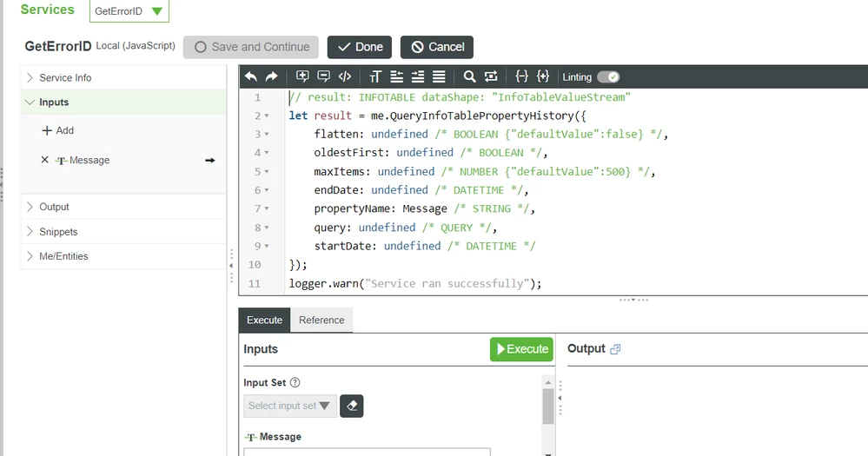
Task: Expand all code folds with {+} icon
Action: (x=543, y=76)
